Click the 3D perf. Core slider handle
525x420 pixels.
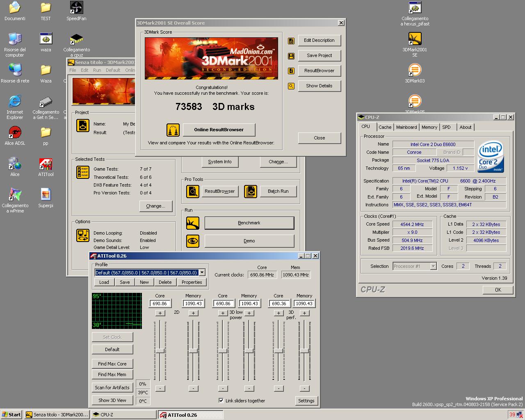pyautogui.click(x=278, y=351)
